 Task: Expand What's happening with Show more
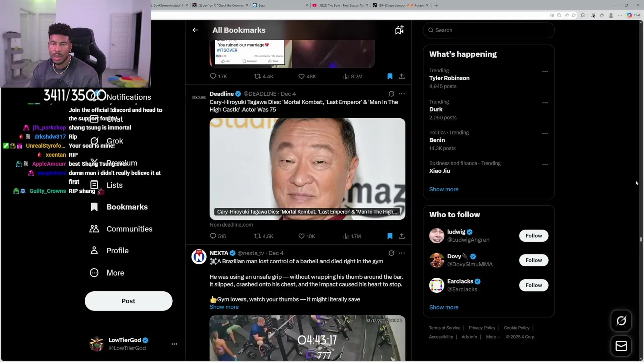pos(444,189)
